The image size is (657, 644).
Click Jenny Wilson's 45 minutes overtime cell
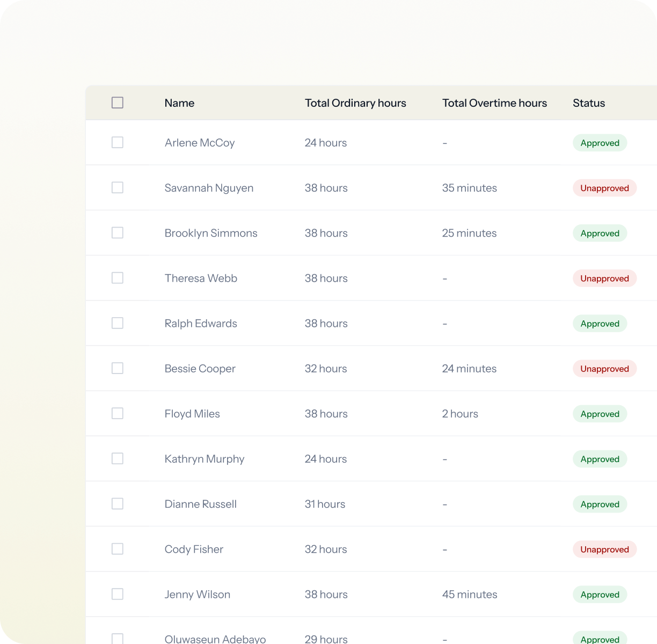[x=470, y=595]
